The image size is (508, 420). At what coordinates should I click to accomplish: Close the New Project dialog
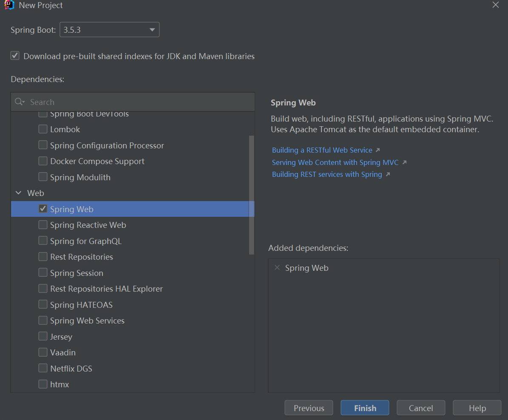click(x=495, y=5)
